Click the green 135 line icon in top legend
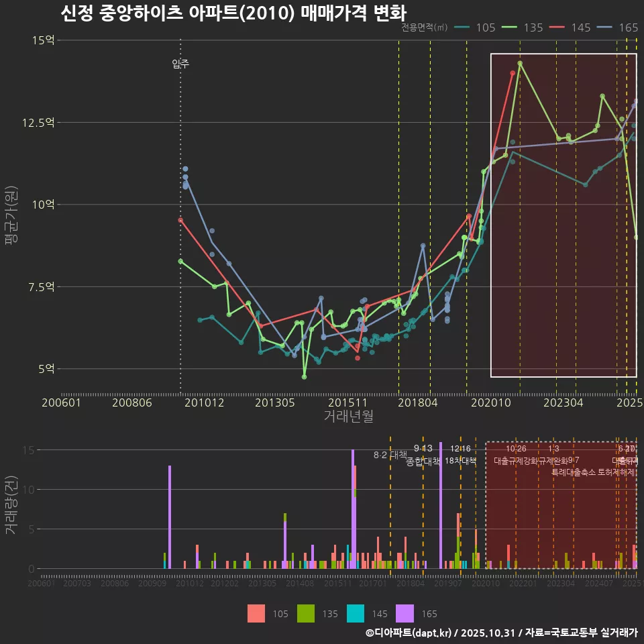This screenshot has height=644, width=644. (510, 28)
